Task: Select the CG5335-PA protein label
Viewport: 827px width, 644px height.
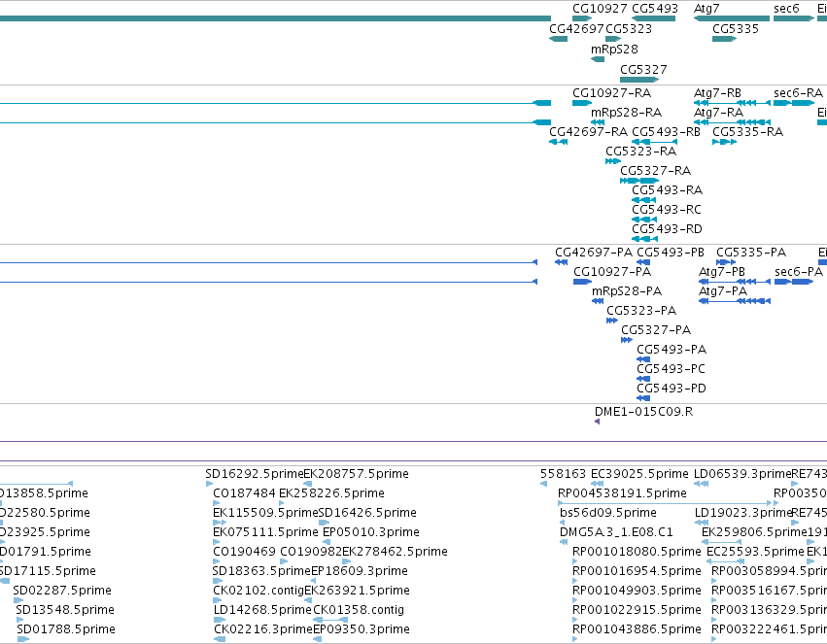Action: 751,253
